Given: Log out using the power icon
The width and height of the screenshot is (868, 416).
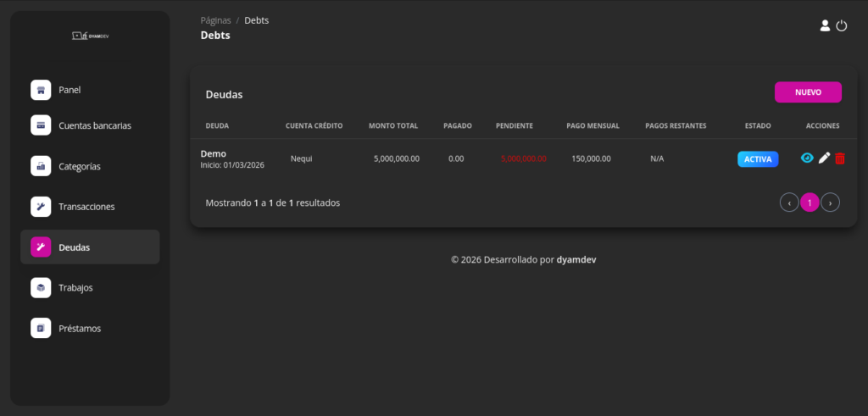Looking at the screenshot, I should (x=842, y=26).
